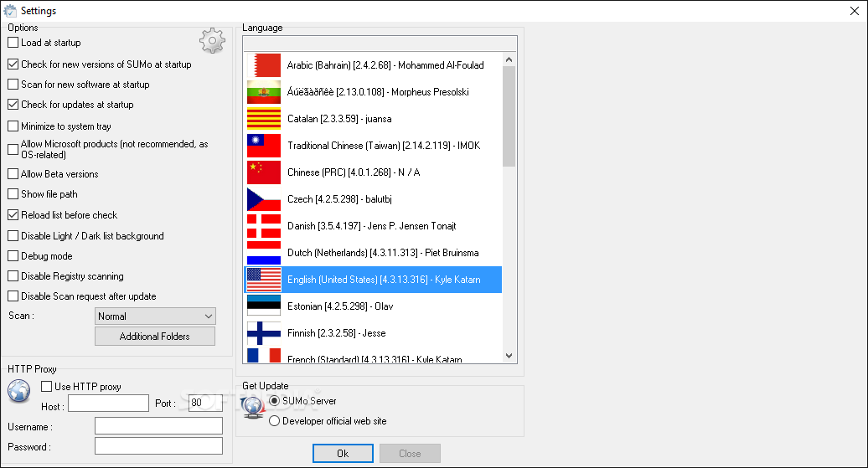Click the Password input field
868x468 pixels.
point(159,446)
